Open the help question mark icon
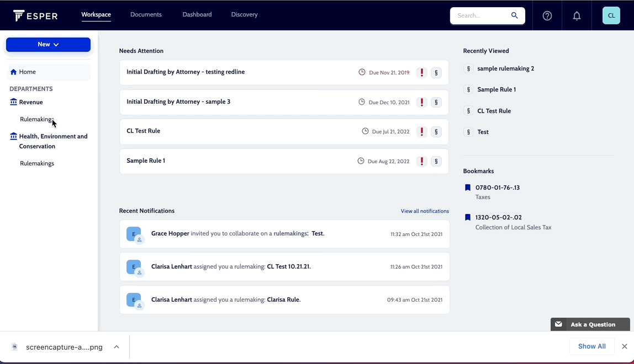 (x=547, y=15)
